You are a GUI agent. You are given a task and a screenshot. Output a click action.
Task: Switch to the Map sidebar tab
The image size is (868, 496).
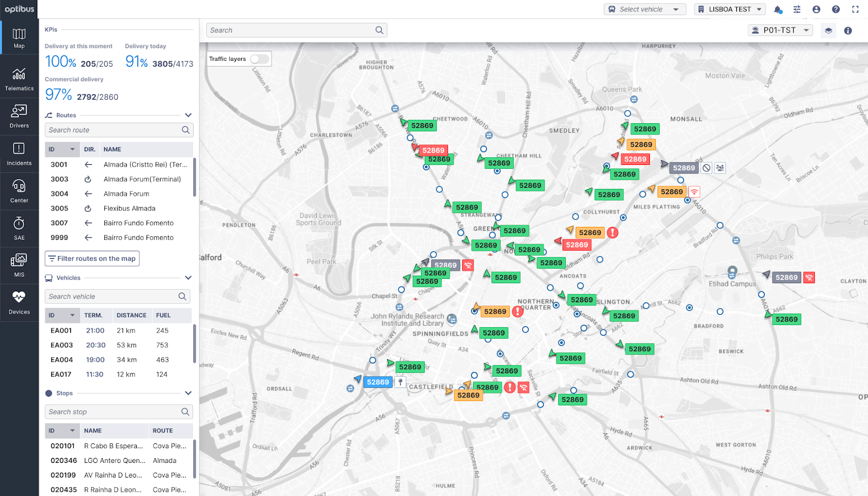click(19, 37)
